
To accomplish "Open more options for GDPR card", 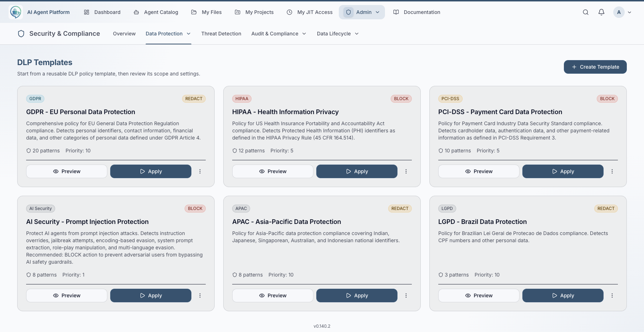I will point(200,171).
